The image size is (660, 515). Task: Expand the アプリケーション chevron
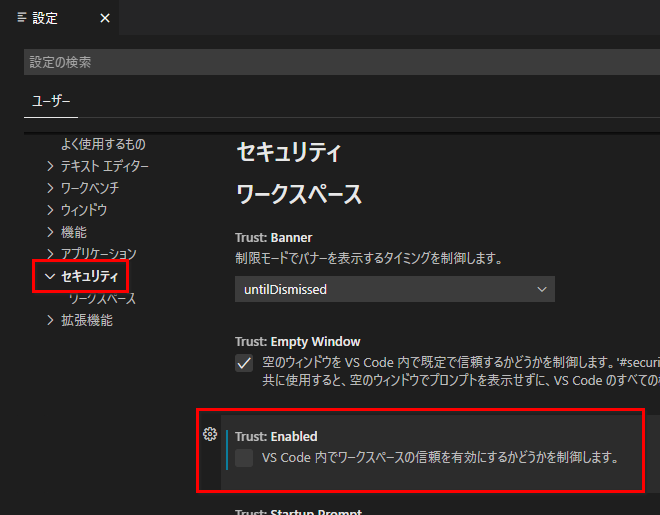click(51, 254)
